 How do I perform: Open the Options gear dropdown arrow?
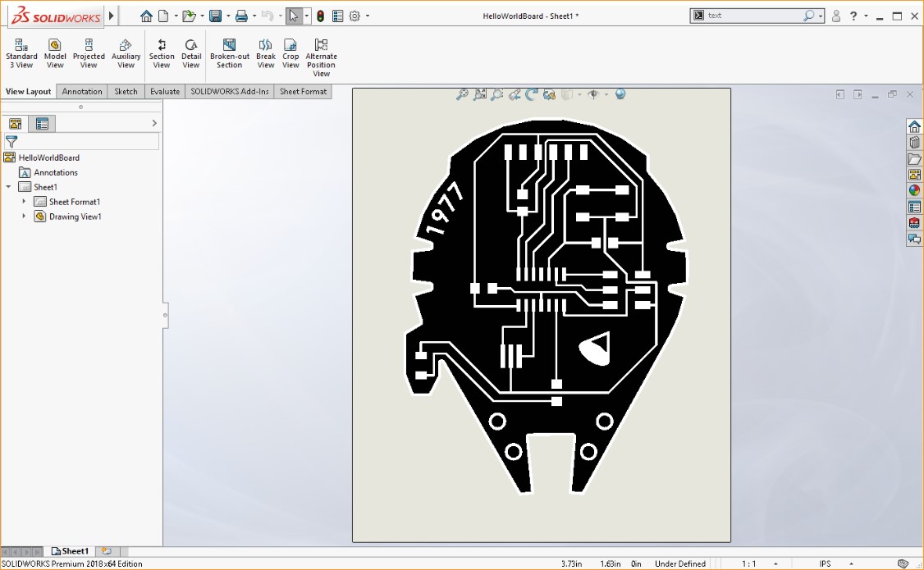(x=367, y=16)
